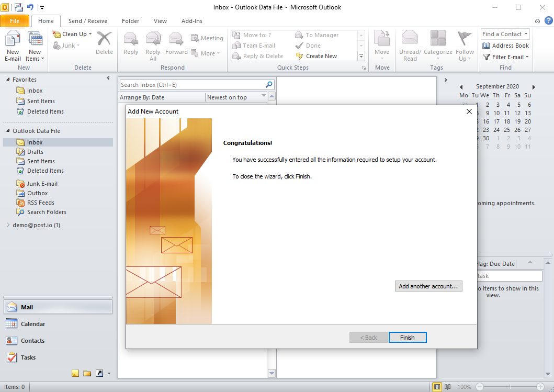Minimize the ribbon with the caret
Screen dimensions: 554x392
tap(537, 21)
